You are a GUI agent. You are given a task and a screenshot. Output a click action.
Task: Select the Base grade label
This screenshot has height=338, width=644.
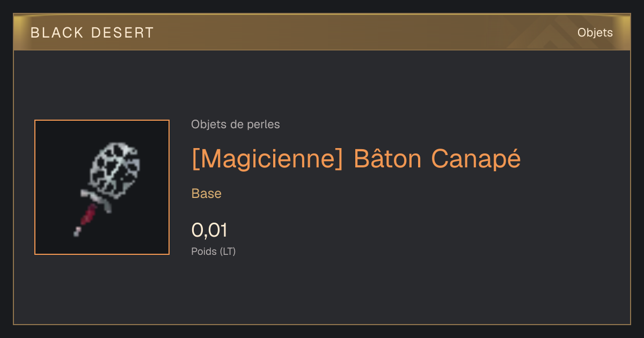click(207, 194)
